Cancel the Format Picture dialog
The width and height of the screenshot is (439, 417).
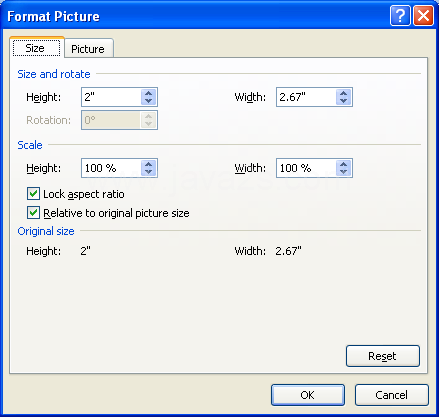392,395
